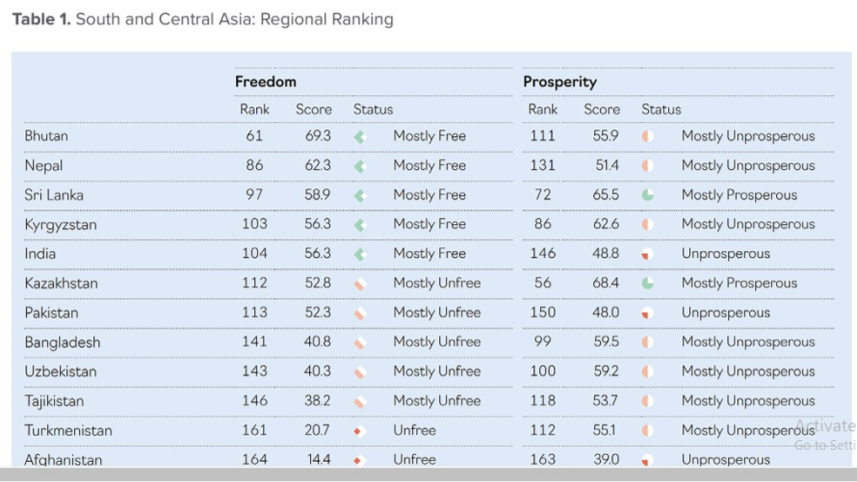Image resolution: width=857 pixels, height=482 pixels.
Task: Click Bangladesh's Prosperity status icon
Action: pos(648,342)
